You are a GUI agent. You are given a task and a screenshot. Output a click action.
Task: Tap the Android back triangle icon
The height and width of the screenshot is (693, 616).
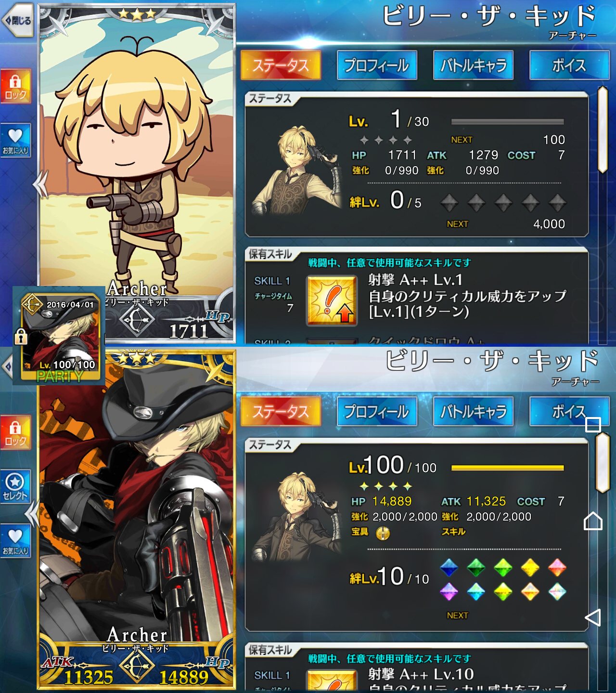[x=593, y=617]
